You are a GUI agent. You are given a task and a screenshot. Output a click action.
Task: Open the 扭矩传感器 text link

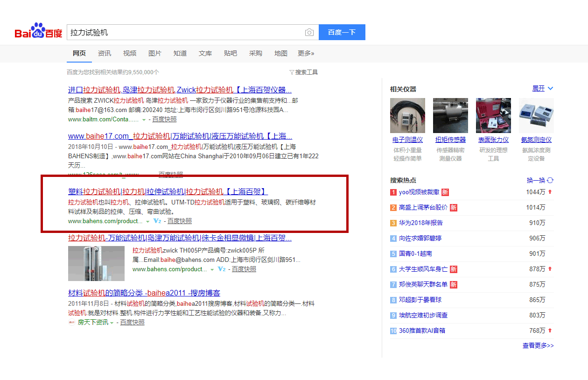point(450,140)
